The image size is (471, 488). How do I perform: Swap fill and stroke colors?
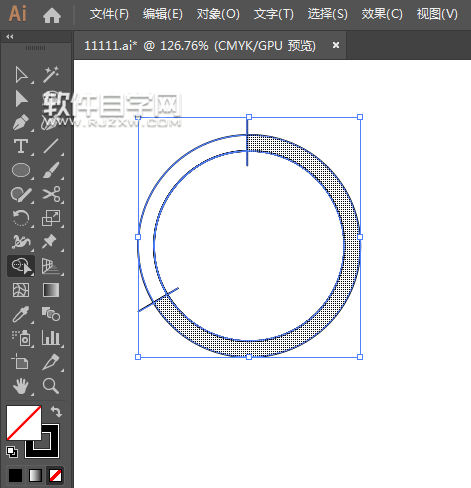point(56,412)
